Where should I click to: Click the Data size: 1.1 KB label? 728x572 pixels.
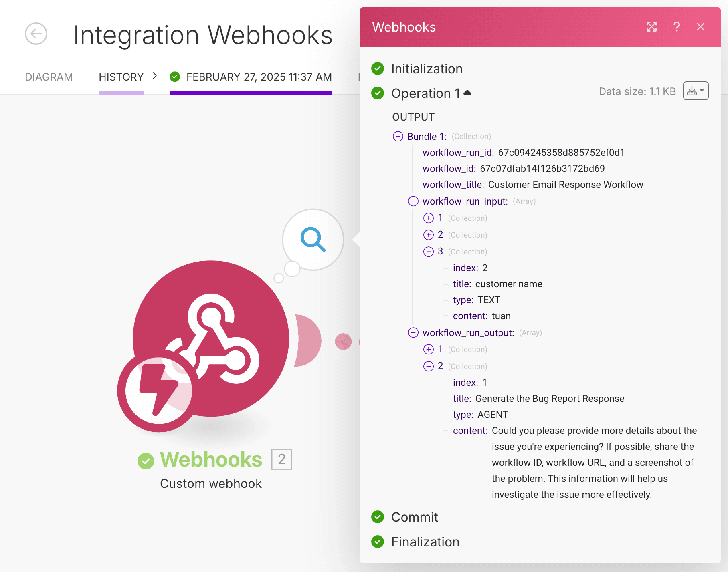pos(637,91)
